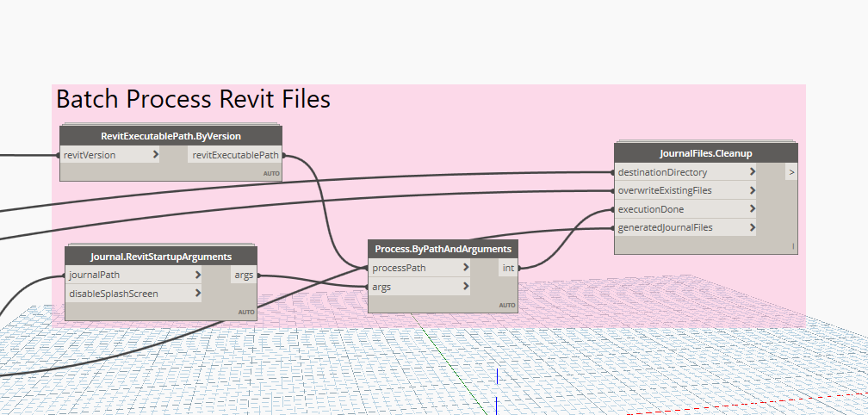Select the Process.ByPathAndArguments node header
868x415 pixels.
pyautogui.click(x=443, y=249)
